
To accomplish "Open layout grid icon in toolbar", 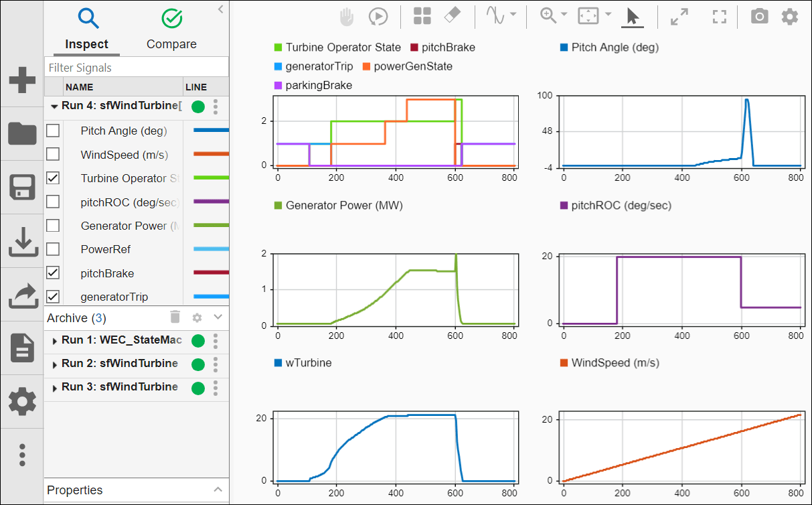I will coord(422,17).
